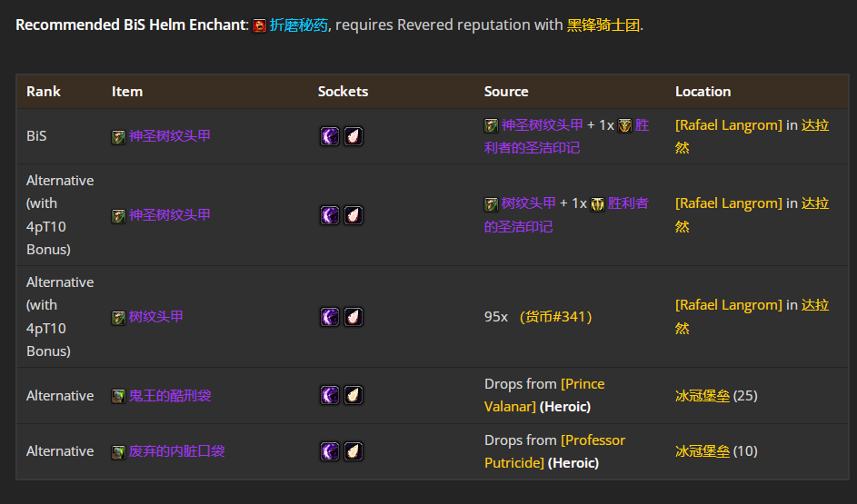Open the Prince Valanar boss link
The height and width of the screenshot is (504, 857).
[x=582, y=384]
